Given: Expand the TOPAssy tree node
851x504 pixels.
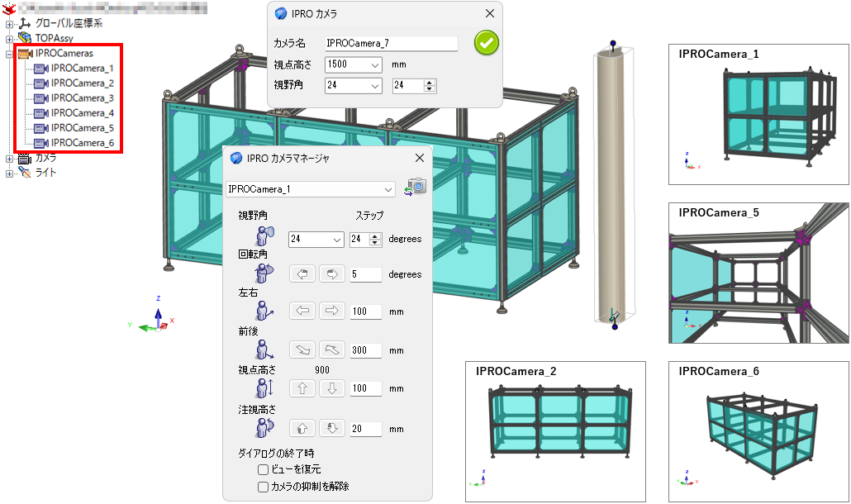Looking at the screenshot, I should tap(9, 39).
